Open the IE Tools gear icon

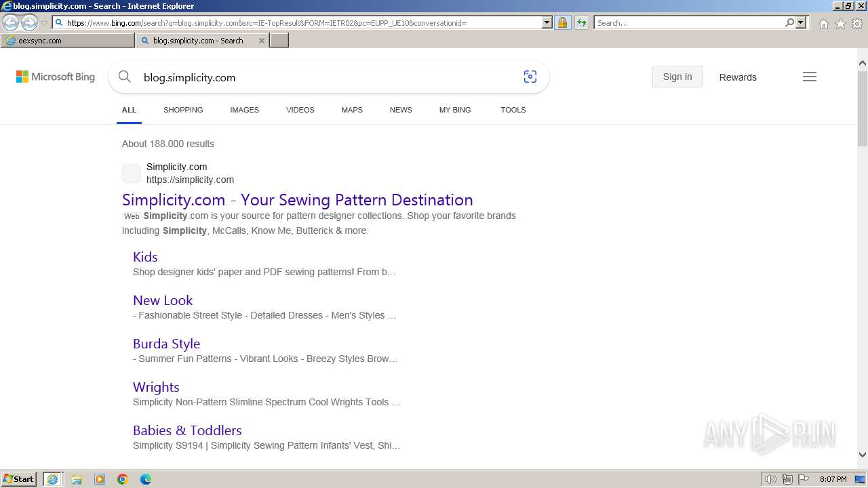click(857, 24)
